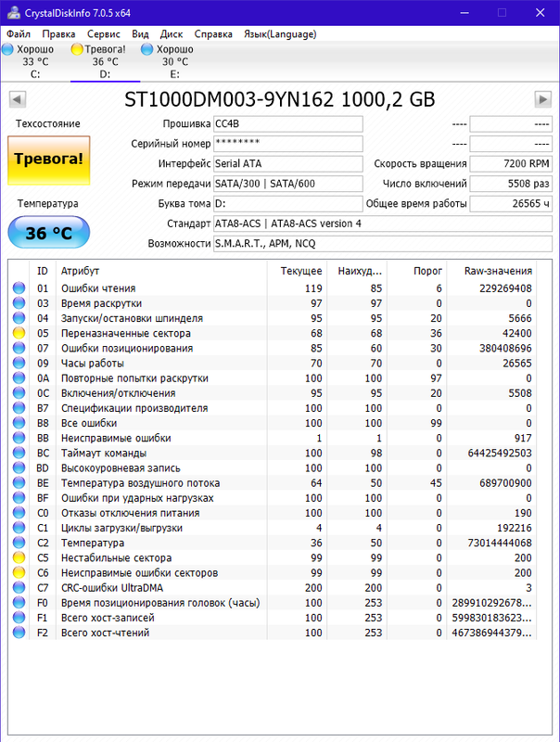
Task: Click status icon for Ошибки при ударных нагрузках
Action: coord(19,498)
